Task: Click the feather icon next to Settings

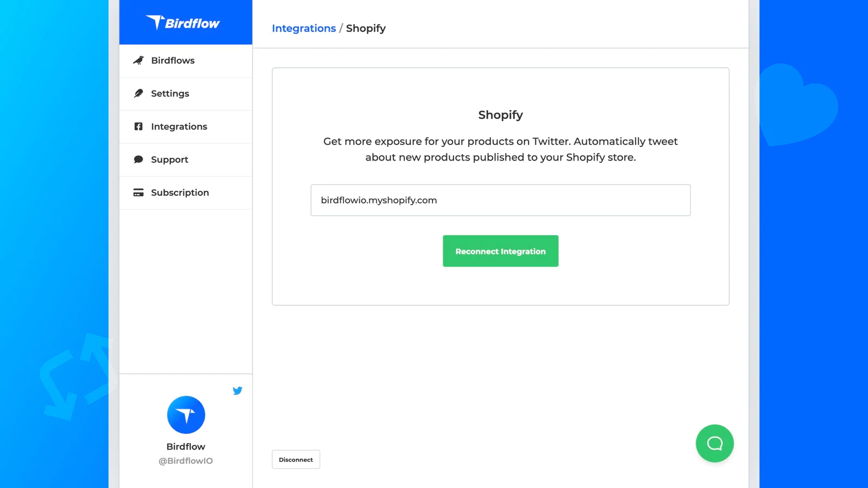Action: [x=138, y=93]
